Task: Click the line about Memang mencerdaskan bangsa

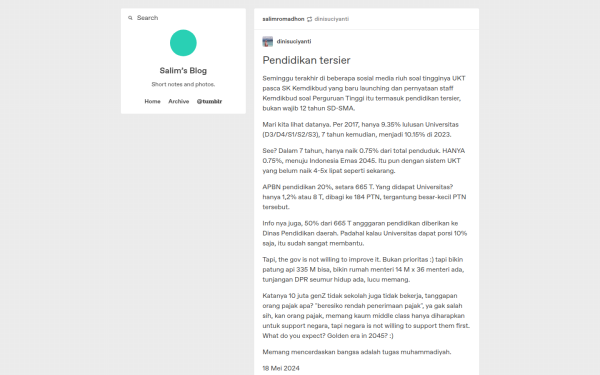Action: click(357, 352)
